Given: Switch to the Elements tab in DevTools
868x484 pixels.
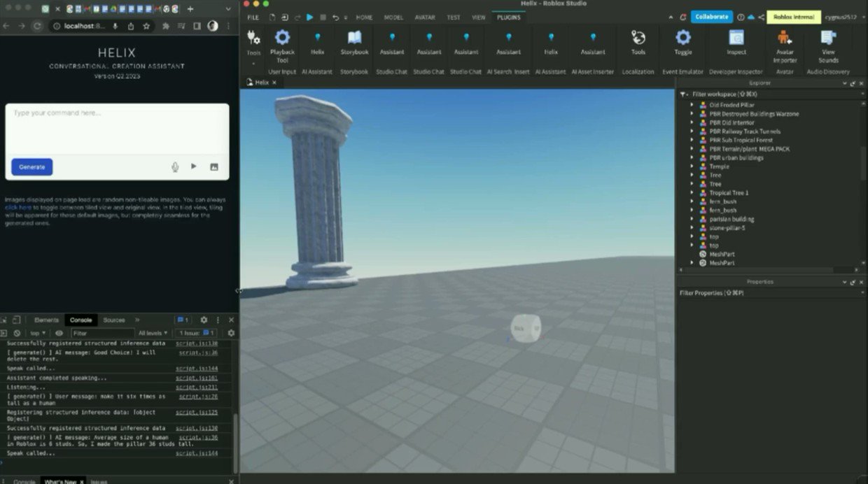Looking at the screenshot, I should coord(46,320).
